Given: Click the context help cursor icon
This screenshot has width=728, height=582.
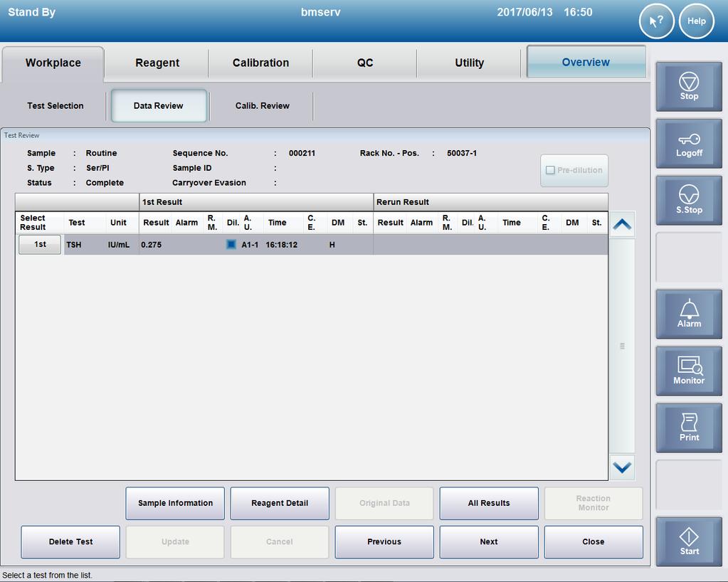Looking at the screenshot, I should coord(657,21).
